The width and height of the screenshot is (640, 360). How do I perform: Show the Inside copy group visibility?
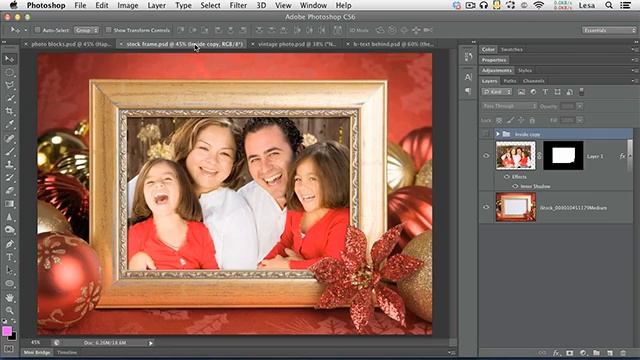[486, 134]
